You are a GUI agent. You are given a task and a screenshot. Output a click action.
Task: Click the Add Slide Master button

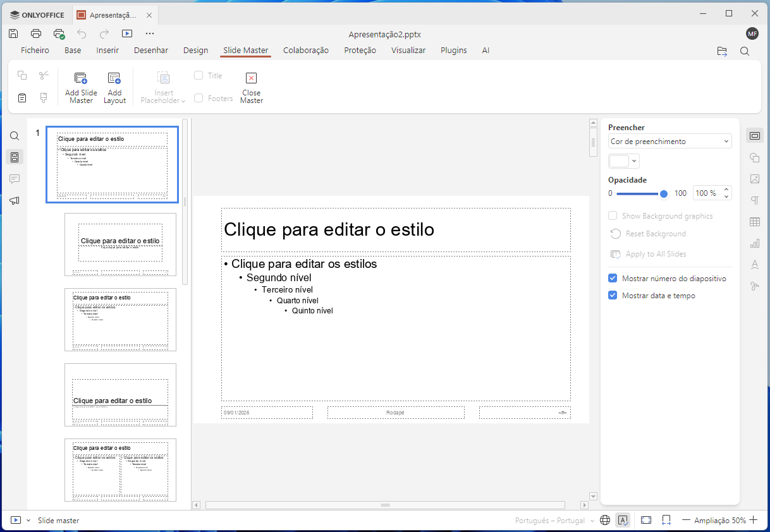pos(80,87)
